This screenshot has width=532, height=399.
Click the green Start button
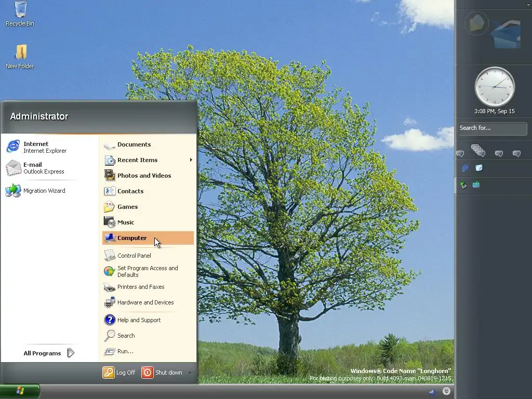pos(20,391)
